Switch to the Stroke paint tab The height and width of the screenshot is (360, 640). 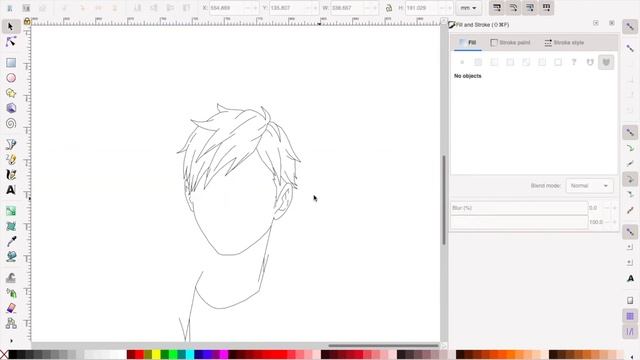(510, 42)
